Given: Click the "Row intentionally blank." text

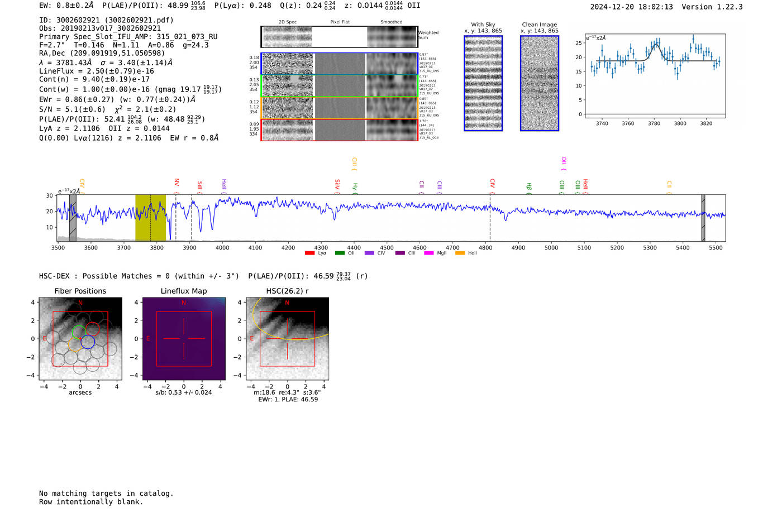Looking at the screenshot, I should click(x=91, y=502).
